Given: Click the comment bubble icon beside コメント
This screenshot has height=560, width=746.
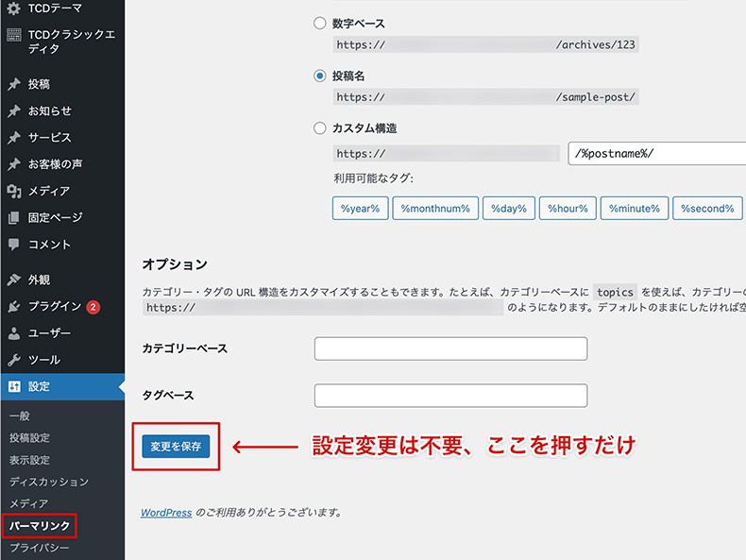Looking at the screenshot, I should click(13, 245).
